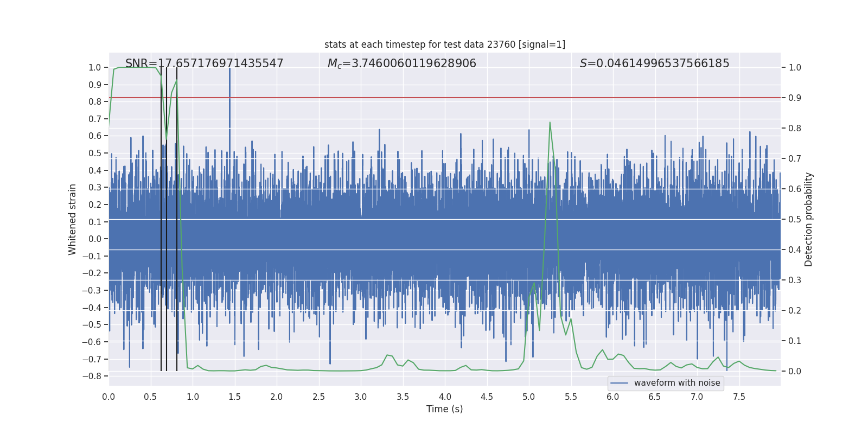Click the 0.9 tick on Detection probability axis
Image resolution: width=868 pixels, height=434 pixels.
tap(795, 98)
